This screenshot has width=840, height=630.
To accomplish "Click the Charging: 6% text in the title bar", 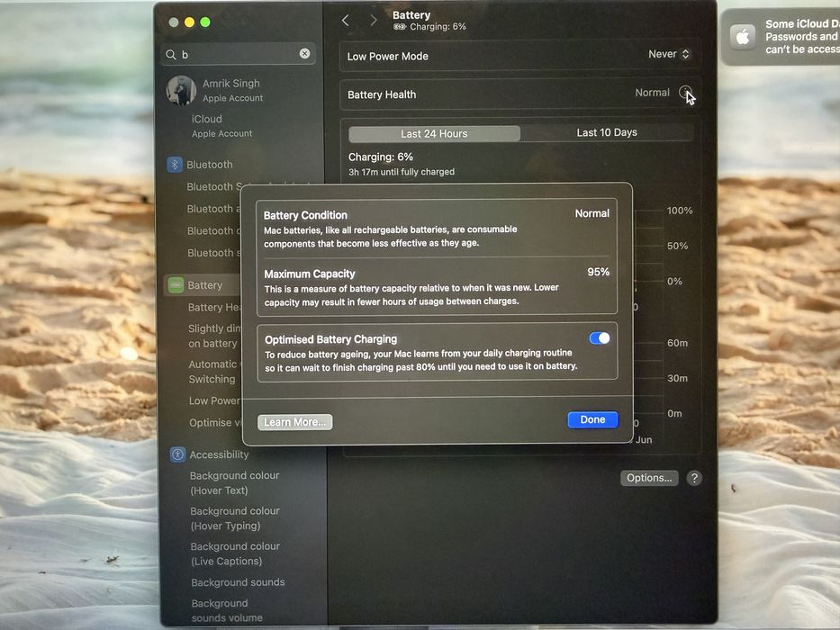I will tap(438, 27).
